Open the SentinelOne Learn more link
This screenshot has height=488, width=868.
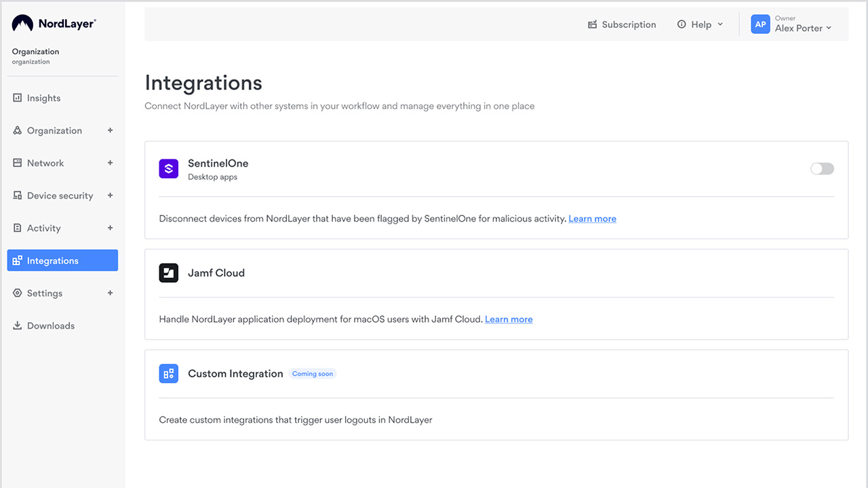(592, 219)
